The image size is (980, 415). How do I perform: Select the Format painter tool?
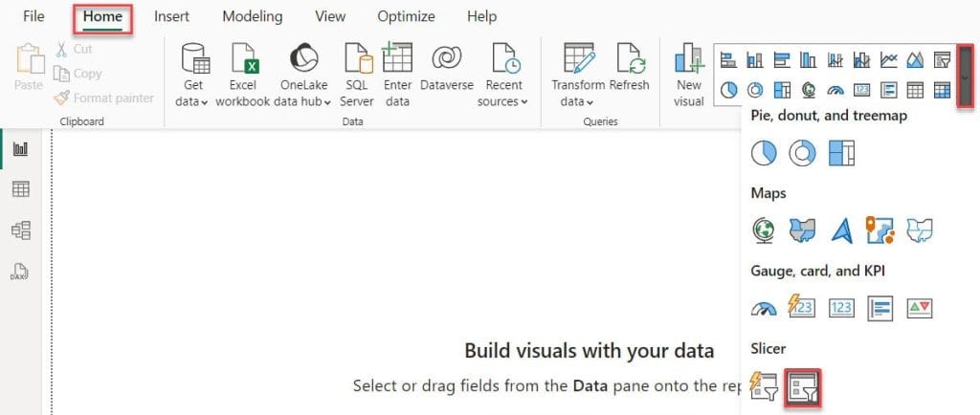point(103,98)
